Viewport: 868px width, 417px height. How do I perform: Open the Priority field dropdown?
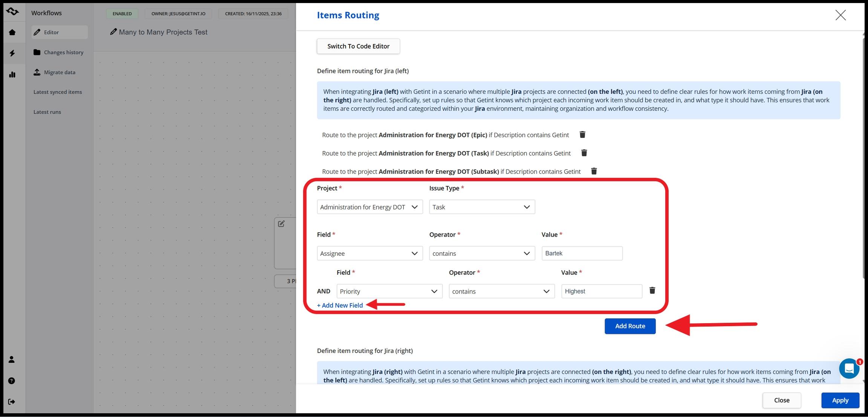389,291
